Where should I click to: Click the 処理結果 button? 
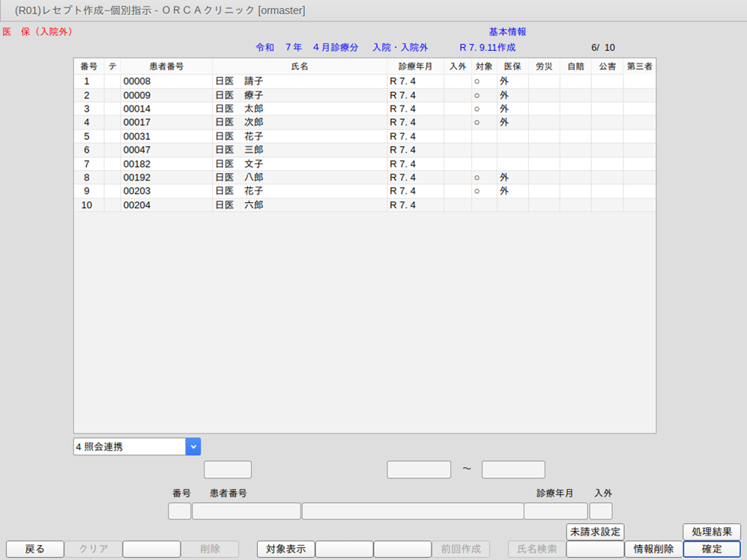[711, 532]
